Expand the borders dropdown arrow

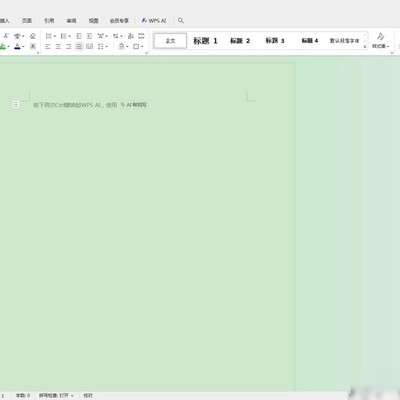click(x=142, y=47)
